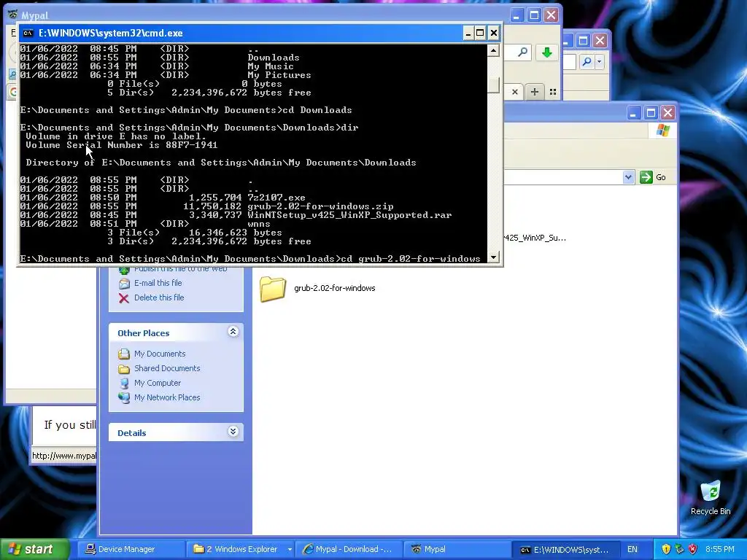Open the all-tabs grid icon in Mypal
This screenshot has height=560, width=747.
pyautogui.click(x=553, y=92)
